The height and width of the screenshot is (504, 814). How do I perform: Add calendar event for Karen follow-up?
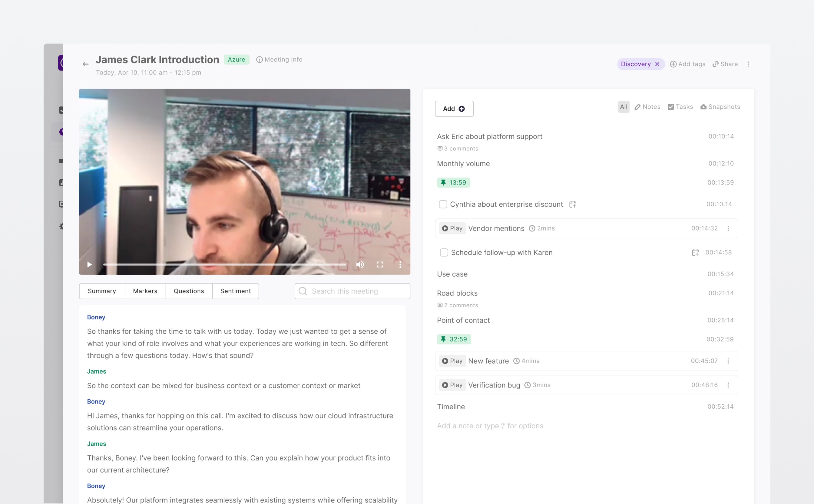pyautogui.click(x=695, y=252)
